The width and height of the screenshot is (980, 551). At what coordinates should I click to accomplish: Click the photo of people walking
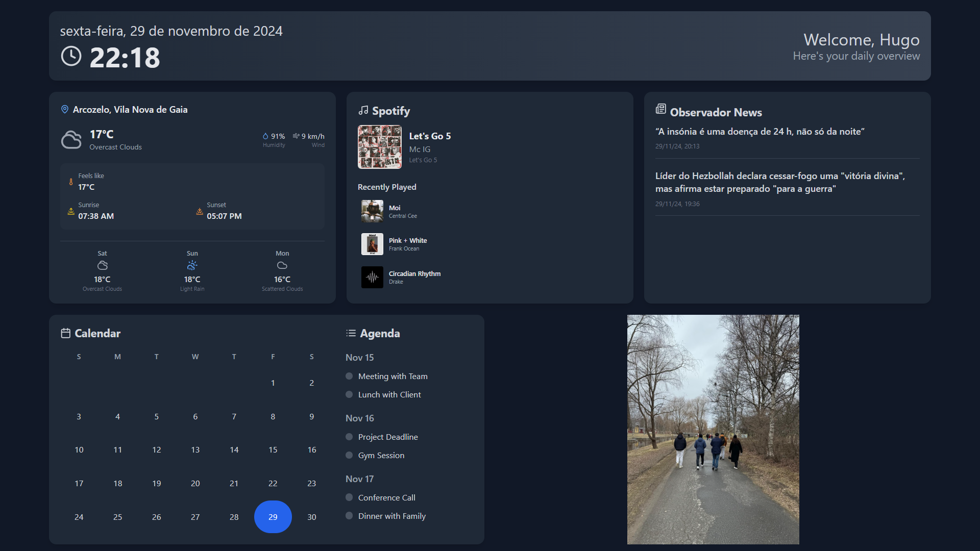pos(713,429)
